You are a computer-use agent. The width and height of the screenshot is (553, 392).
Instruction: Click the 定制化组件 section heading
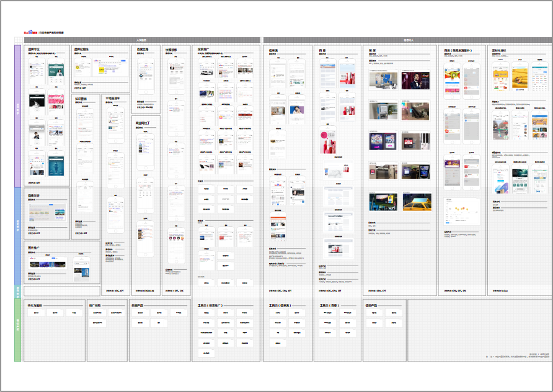click(501, 50)
